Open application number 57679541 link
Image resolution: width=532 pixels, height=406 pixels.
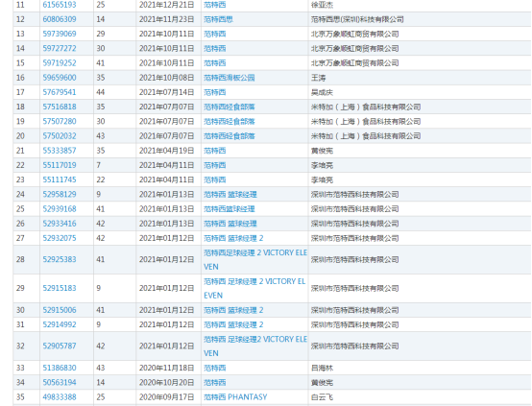pyautogui.click(x=60, y=92)
